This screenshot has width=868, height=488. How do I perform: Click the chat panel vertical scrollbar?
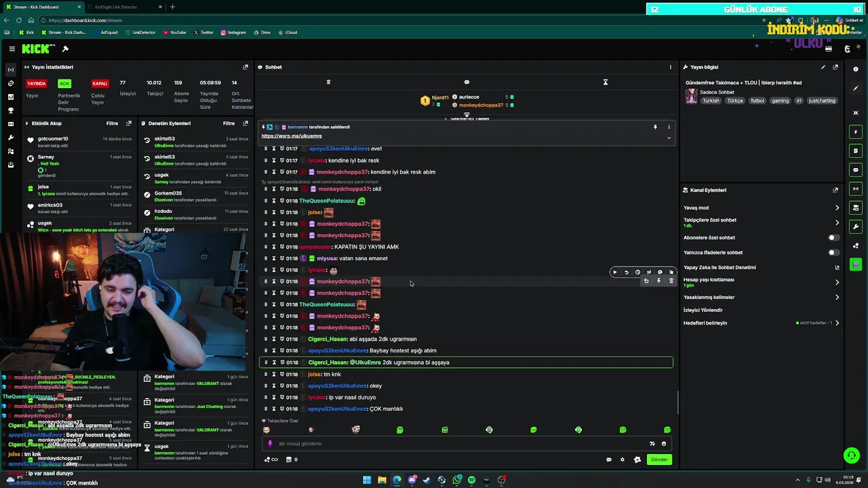pyautogui.click(x=677, y=403)
